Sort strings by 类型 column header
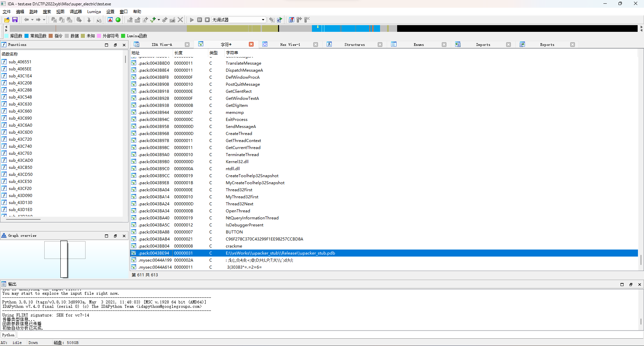Image resolution: width=644 pixels, height=346 pixels. coord(216,53)
